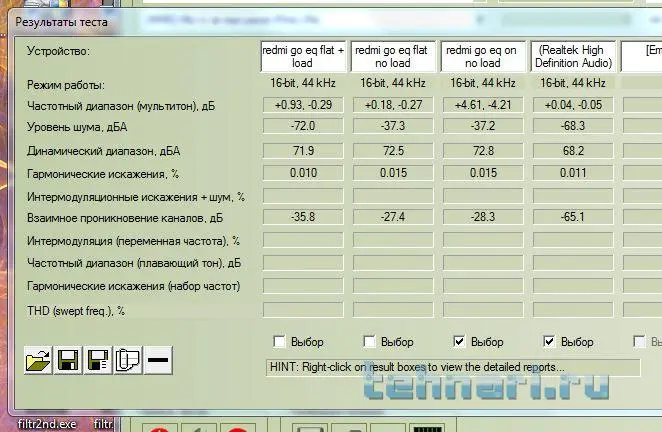Click the 'Realtek High Definition Audio' device name box

pyautogui.click(x=572, y=55)
